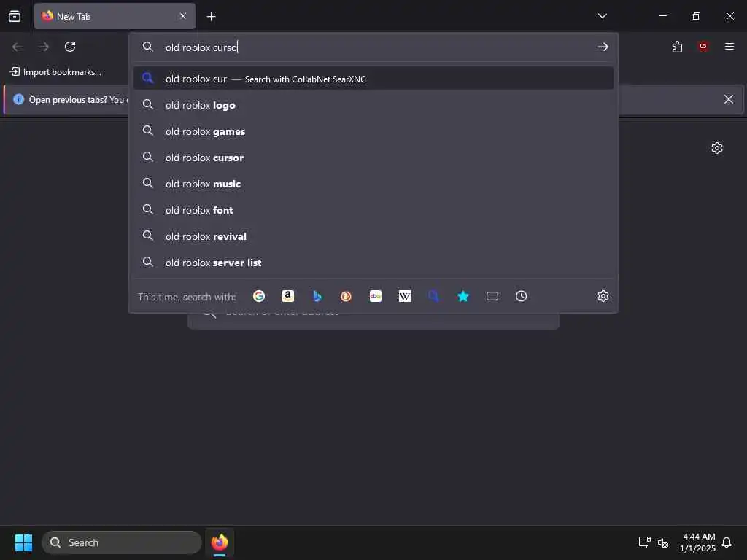Screen dimensions: 747x560
Task: Choose suggestion old roblox games
Action: [x=373, y=131]
